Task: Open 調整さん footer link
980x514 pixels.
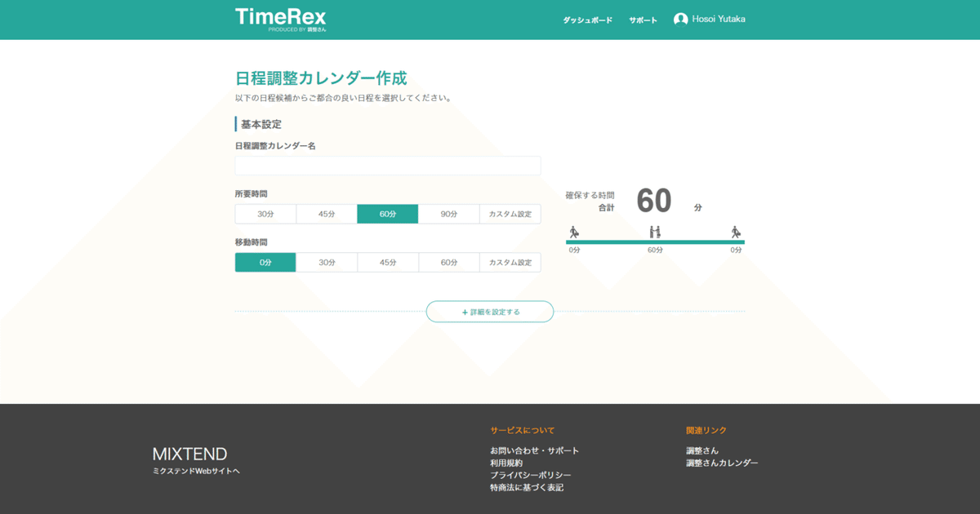Action: pyautogui.click(x=702, y=451)
